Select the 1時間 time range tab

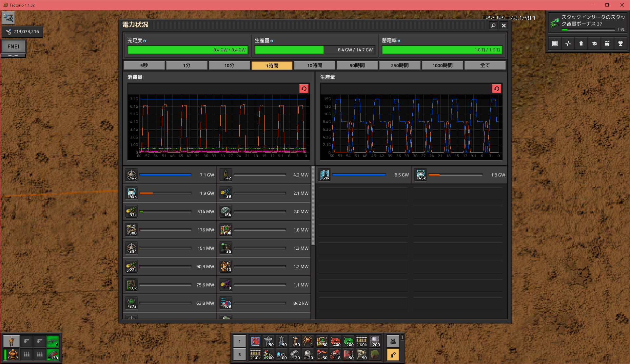pyautogui.click(x=272, y=65)
